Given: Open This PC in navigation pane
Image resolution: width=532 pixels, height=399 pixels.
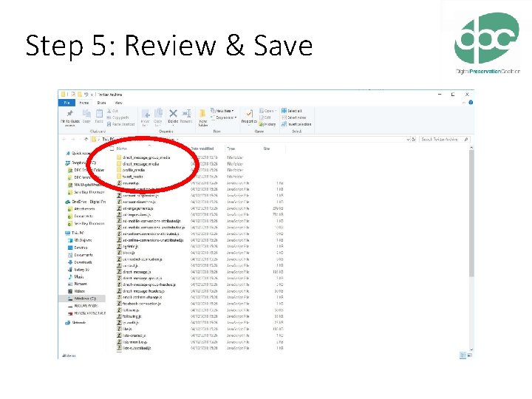Looking at the screenshot, I should (75, 233).
